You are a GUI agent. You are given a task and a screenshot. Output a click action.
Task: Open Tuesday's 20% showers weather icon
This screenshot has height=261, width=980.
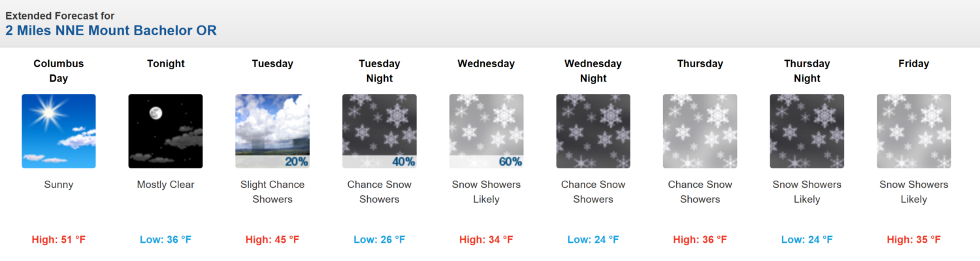tap(272, 131)
